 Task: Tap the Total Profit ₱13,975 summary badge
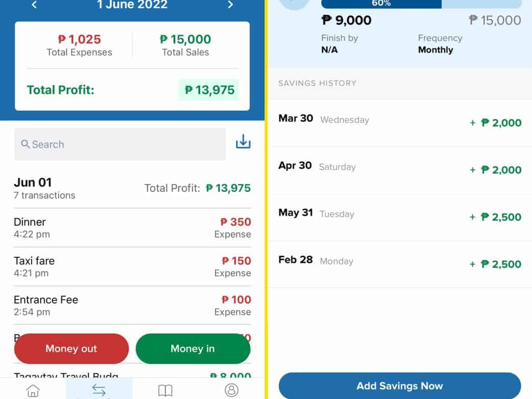click(208, 90)
